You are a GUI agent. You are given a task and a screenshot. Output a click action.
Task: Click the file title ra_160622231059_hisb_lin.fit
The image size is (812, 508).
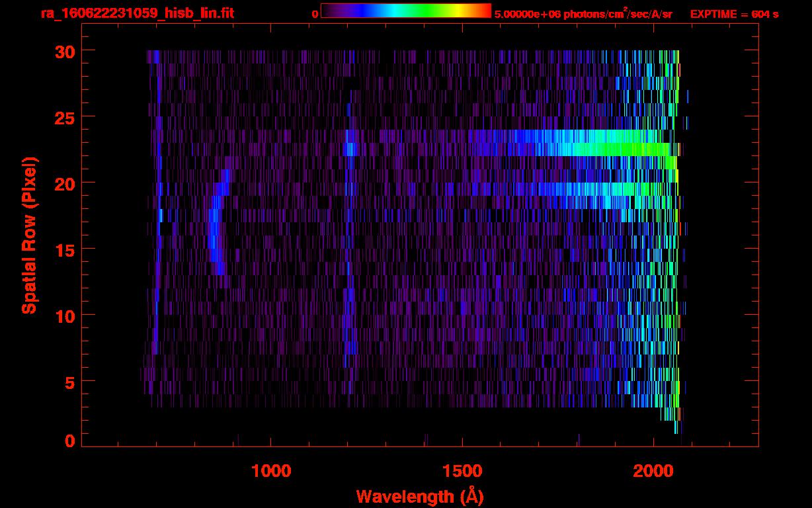tap(137, 13)
